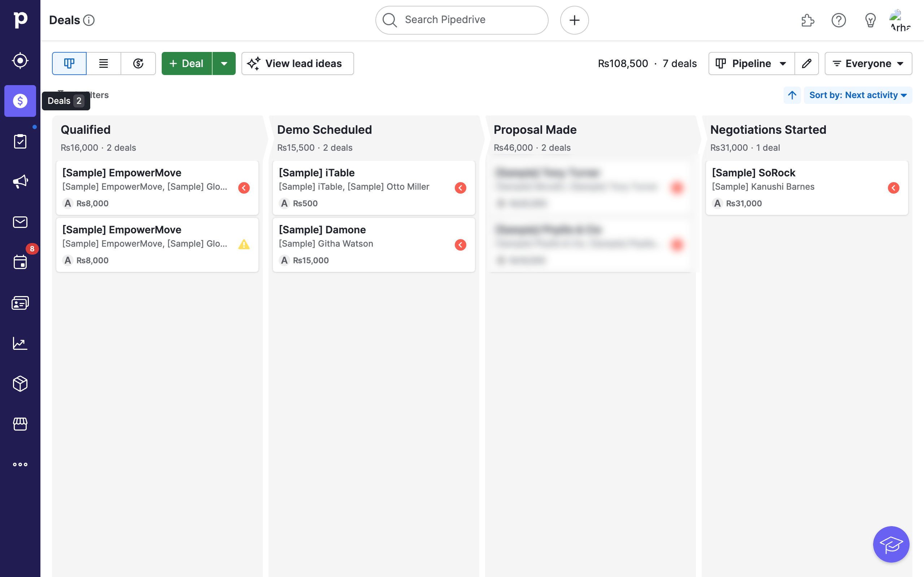Screen dimensions: 924x577
Task: Open Insights chart icon in sidebar
Action: pos(20,343)
